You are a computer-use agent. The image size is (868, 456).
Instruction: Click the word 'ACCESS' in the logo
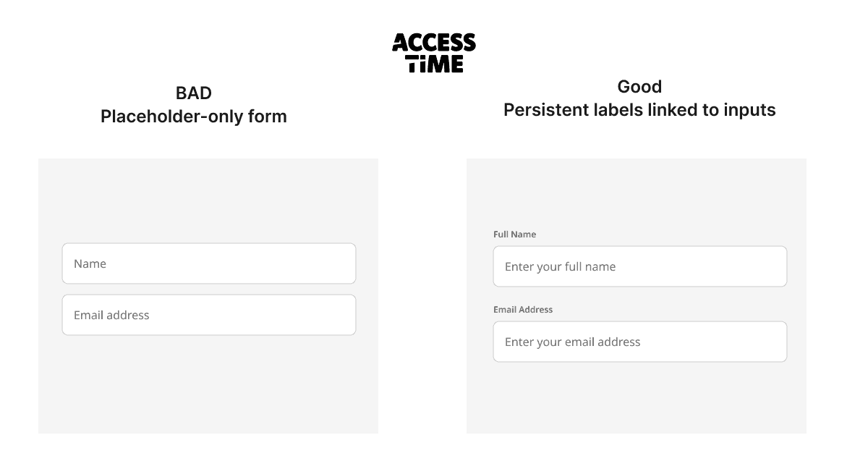tap(434, 41)
